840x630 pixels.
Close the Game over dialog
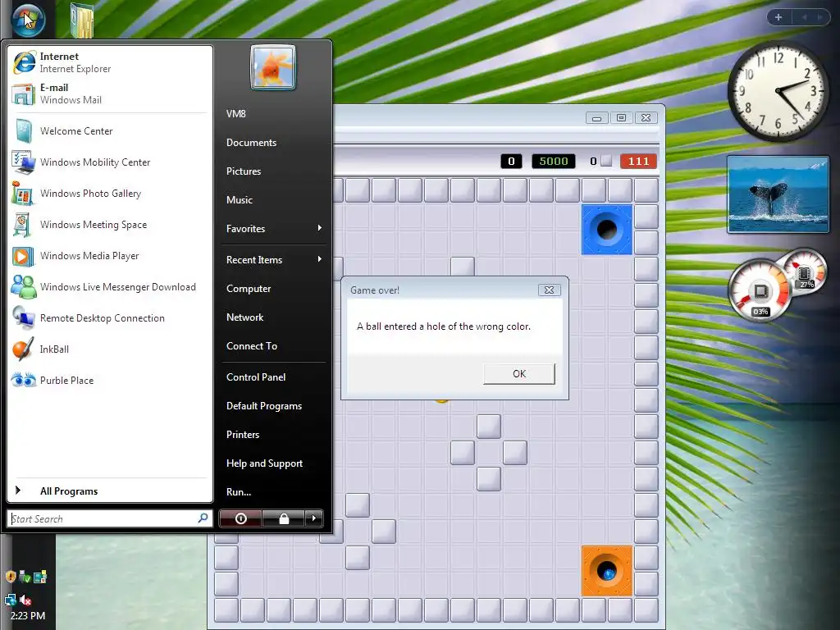click(x=549, y=290)
